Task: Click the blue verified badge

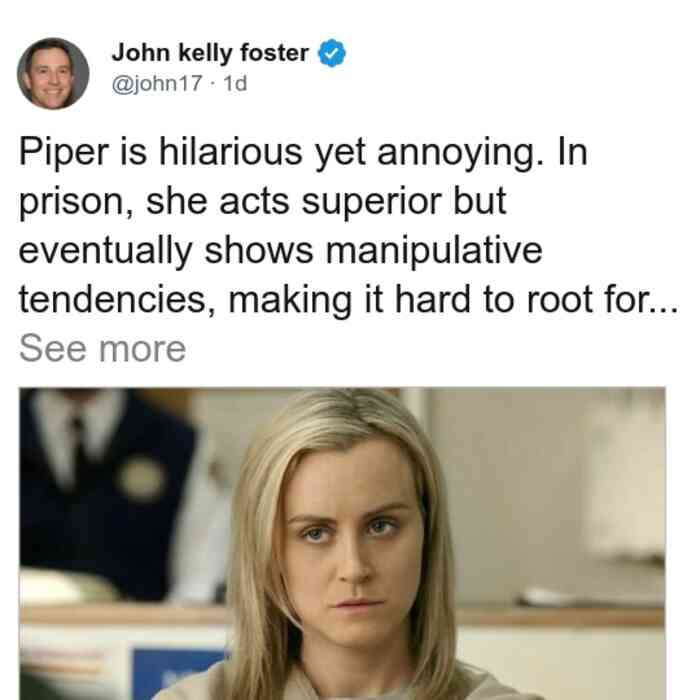Action: click(x=332, y=53)
